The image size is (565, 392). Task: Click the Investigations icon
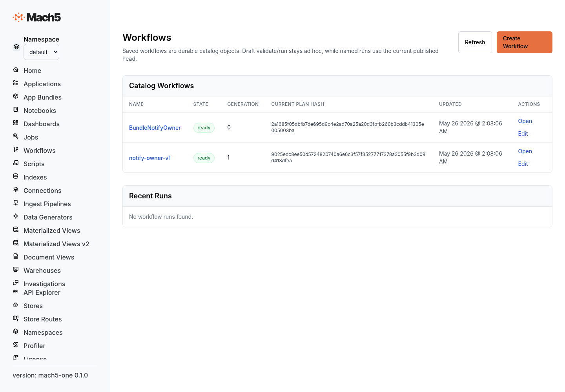16,283
